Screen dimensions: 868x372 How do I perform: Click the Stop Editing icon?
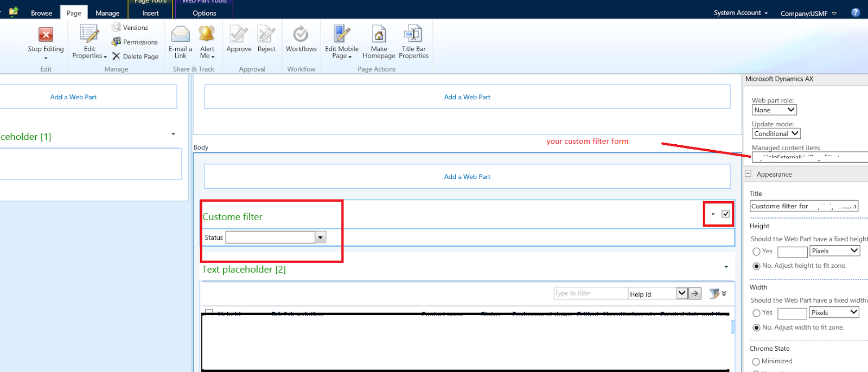[46, 35]
